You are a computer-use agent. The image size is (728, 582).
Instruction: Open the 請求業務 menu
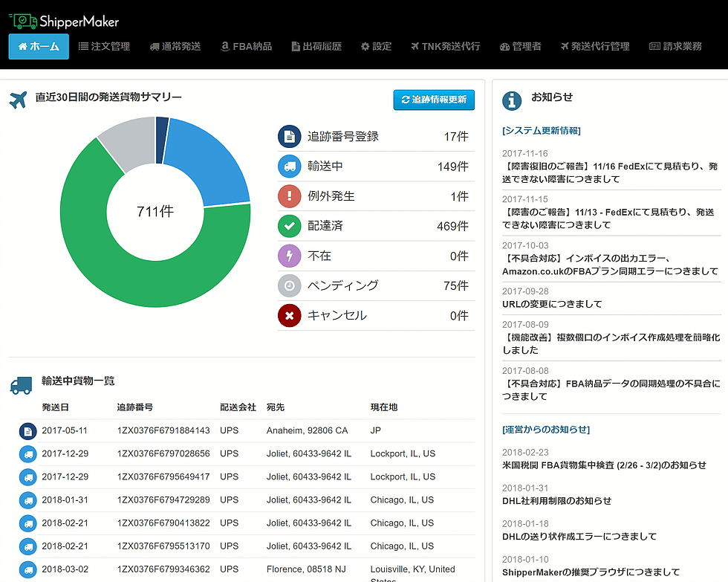point(675,46)
